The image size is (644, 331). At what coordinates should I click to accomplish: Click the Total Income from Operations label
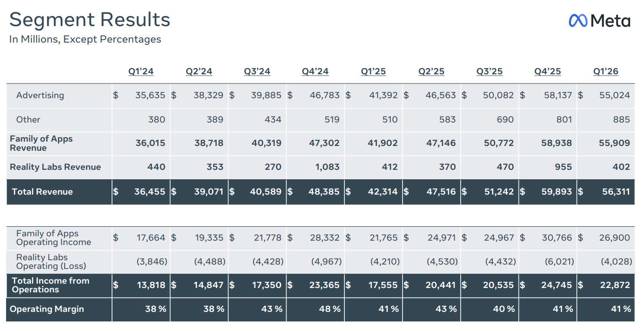pos(50,285)
